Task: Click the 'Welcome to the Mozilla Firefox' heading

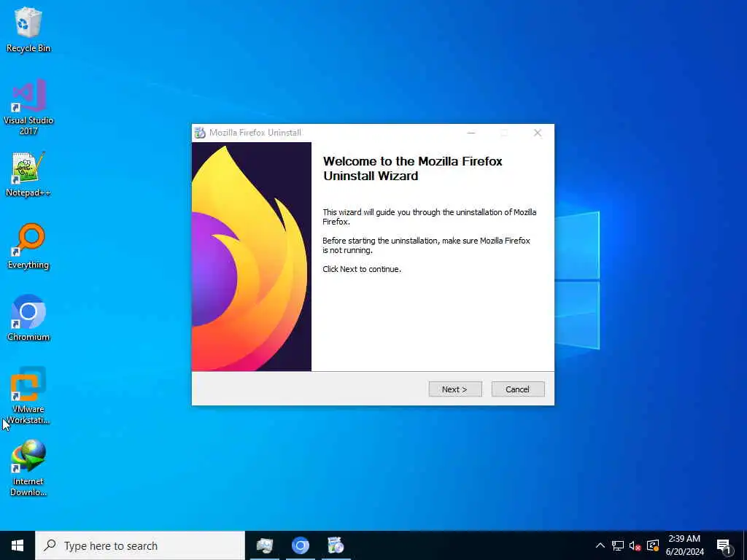Action: point(413,168)
